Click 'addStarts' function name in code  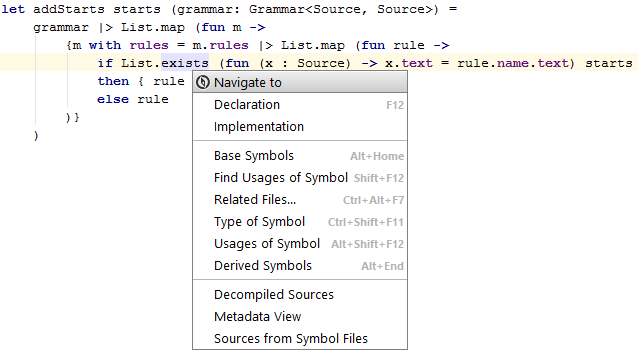(x=69, y=9)
